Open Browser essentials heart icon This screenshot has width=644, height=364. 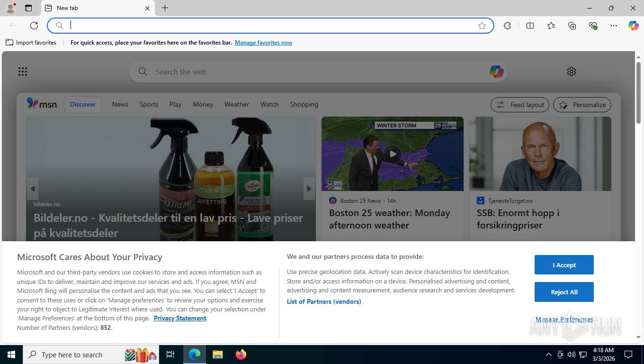click(593, 26)
